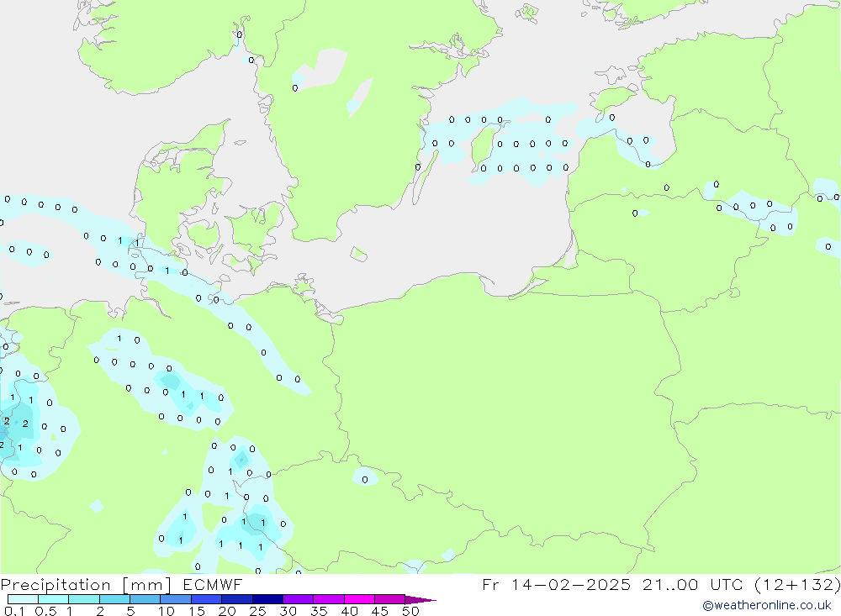The width and height of the screenshot is (841, 616).
Task: Click the legend scale value '0.5'
Action: [45, 611]
